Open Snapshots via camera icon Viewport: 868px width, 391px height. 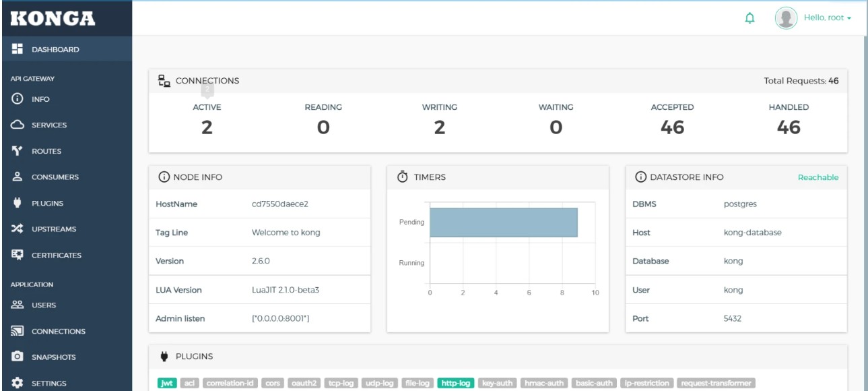[18, 357]
